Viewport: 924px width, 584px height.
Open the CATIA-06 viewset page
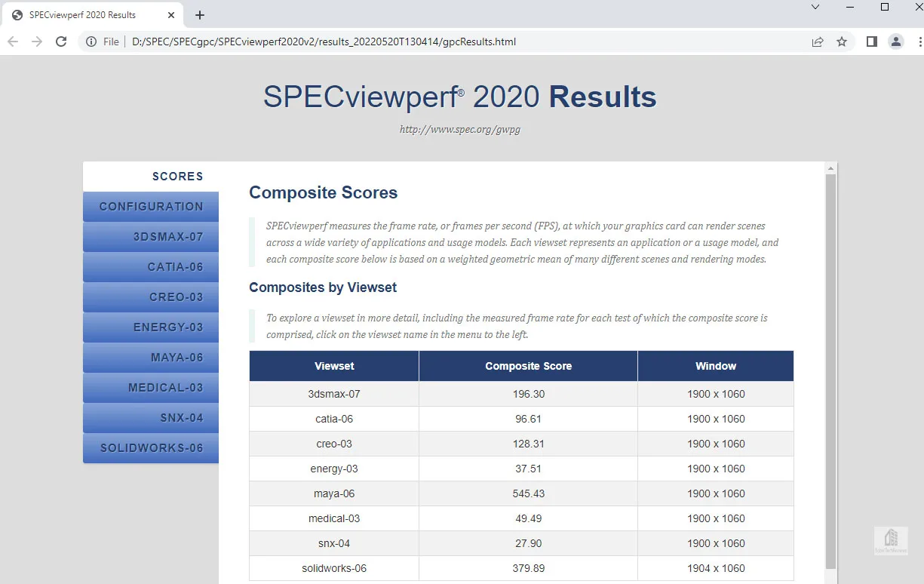151,266
